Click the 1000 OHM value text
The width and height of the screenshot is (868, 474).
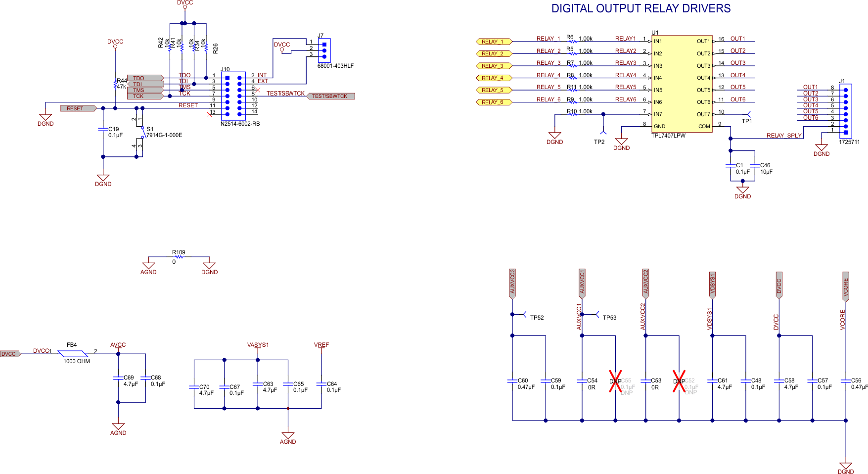(77, 361)
